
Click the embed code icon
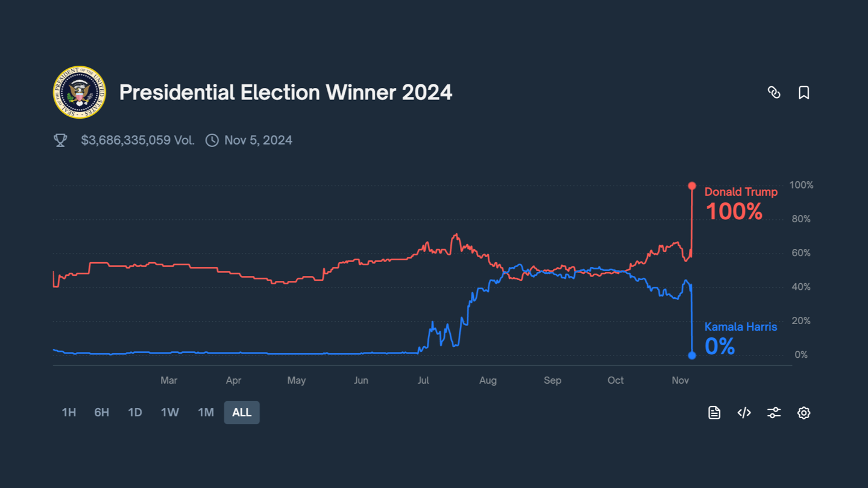point(744,413)
